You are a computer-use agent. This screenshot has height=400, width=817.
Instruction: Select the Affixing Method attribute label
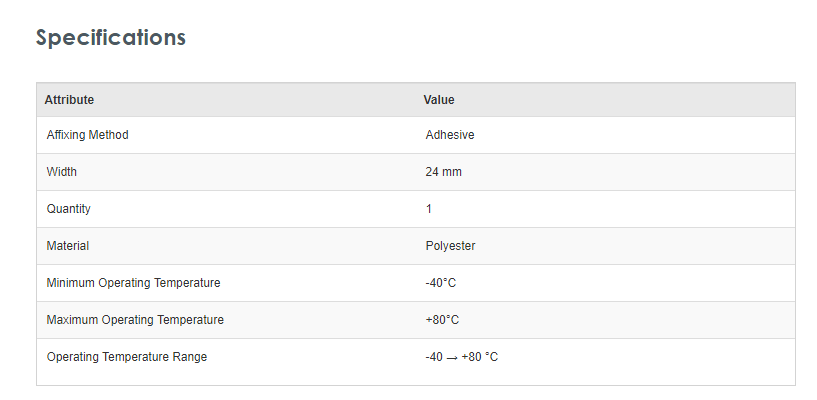tap(87, 135)
